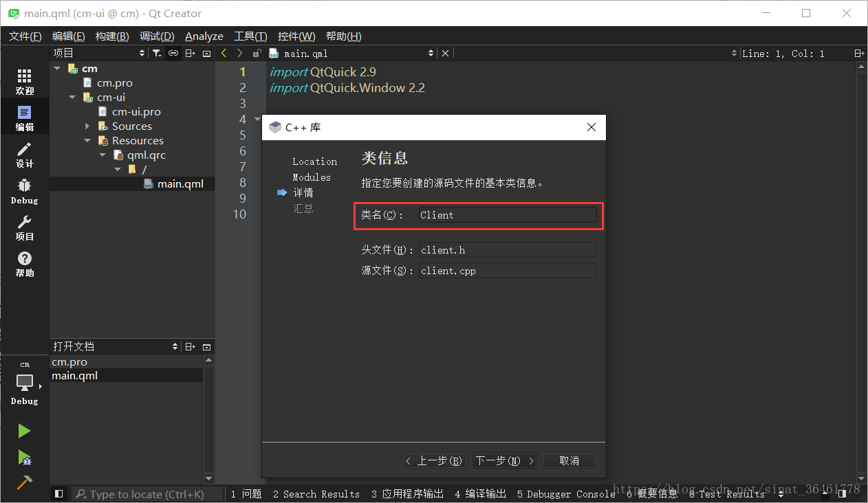This screenshot has height=503, width=868.
Task: Switch to Debug mode in the sidebar
Action: pyautogui.click(x=25, y=192)
